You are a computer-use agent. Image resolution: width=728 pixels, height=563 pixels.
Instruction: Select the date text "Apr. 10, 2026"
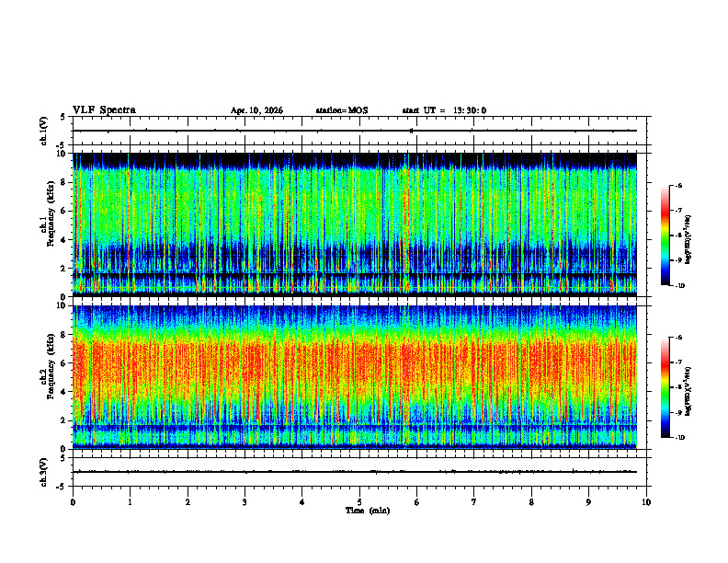click(x=256, y=110)
